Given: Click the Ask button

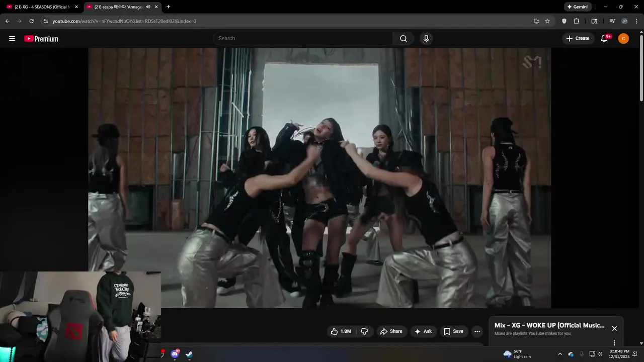Looking at the screenshot, I should coord(423,331).
